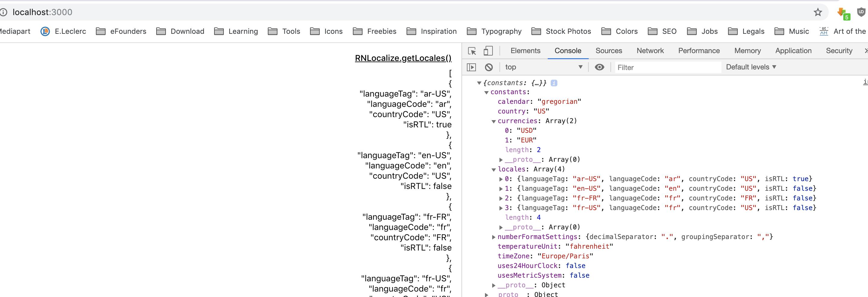Expand __proto__ under currencies array
Screen dimensions: 868x297
click(x=501, y=160)
